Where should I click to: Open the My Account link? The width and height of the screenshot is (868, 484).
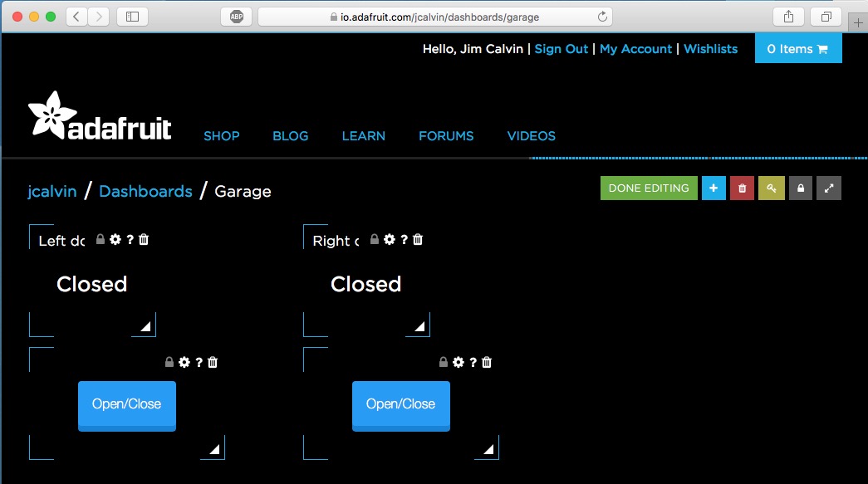635,49
